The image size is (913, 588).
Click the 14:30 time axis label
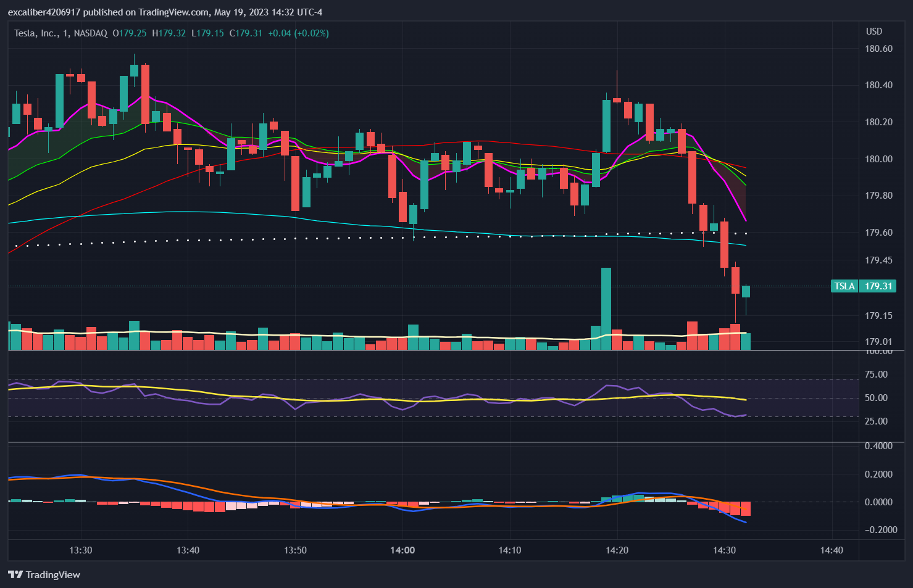[x=725, y=550]
